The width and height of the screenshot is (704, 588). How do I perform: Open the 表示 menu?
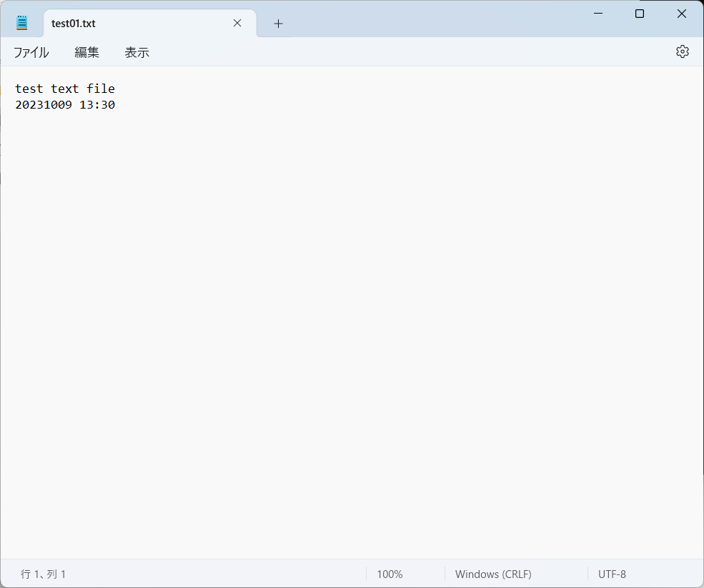click(x=137, y=52)
